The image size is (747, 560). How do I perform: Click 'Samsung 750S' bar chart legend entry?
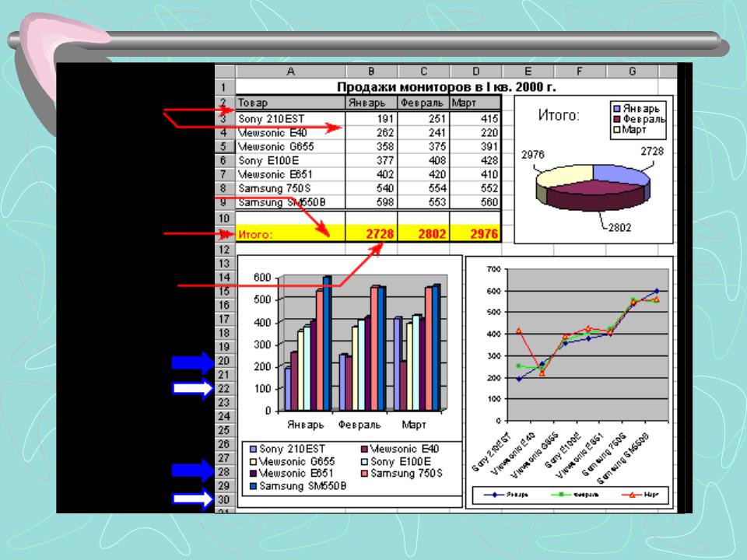[x=402, y=474]
